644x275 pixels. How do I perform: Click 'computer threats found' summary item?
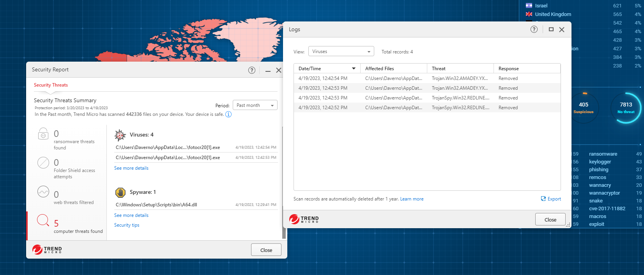(66, 225)
